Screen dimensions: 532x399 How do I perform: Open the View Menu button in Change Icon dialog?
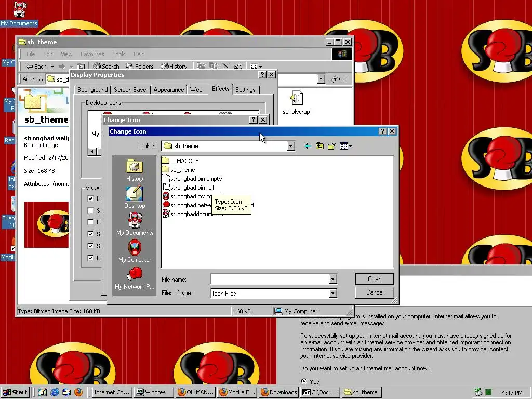point(345,146)
